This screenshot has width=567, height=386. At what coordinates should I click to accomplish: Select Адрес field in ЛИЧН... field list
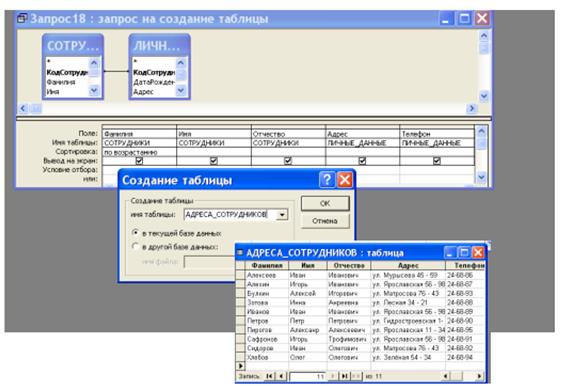[x=144, y=92]
